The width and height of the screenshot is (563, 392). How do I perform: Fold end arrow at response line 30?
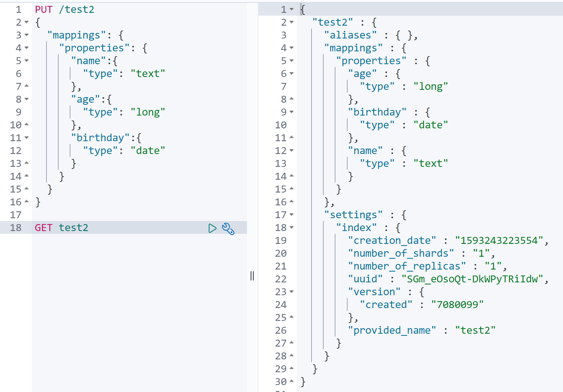[292, 381]
